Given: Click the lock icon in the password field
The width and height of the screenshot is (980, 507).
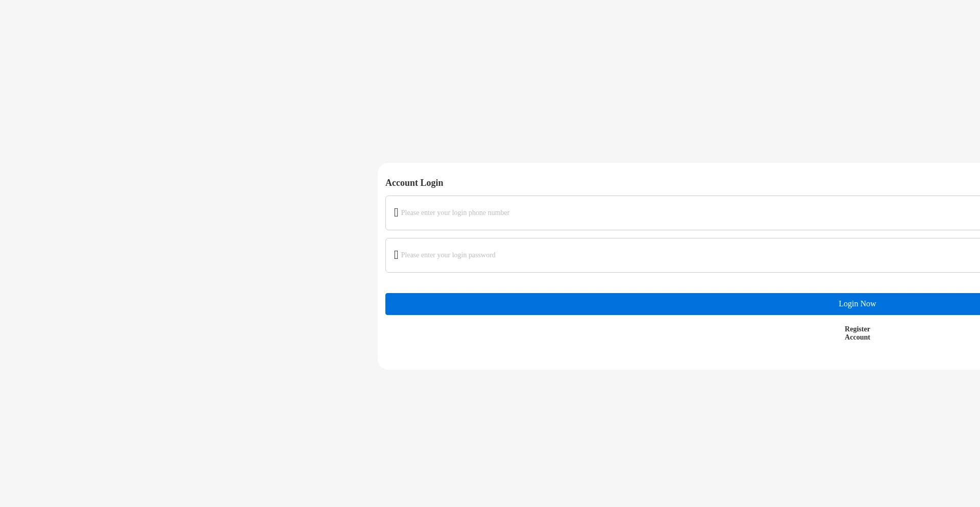Looking at the screenshot, I should click(396, 255).
